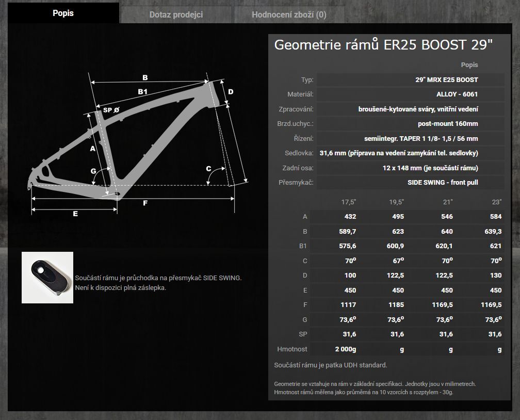Click the SIDE SWING grommet thumbnail photo
The image size is (520, 420).
pyautogui.click(x=47, y=278)
